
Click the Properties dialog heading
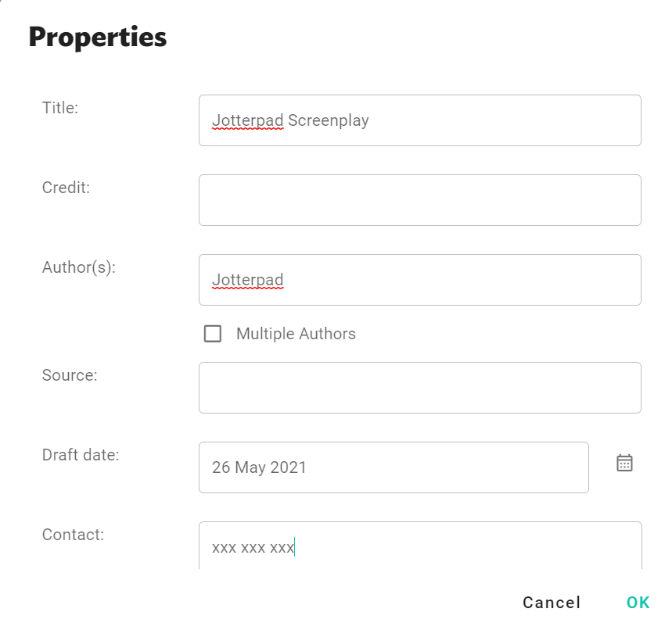(98, 37)
